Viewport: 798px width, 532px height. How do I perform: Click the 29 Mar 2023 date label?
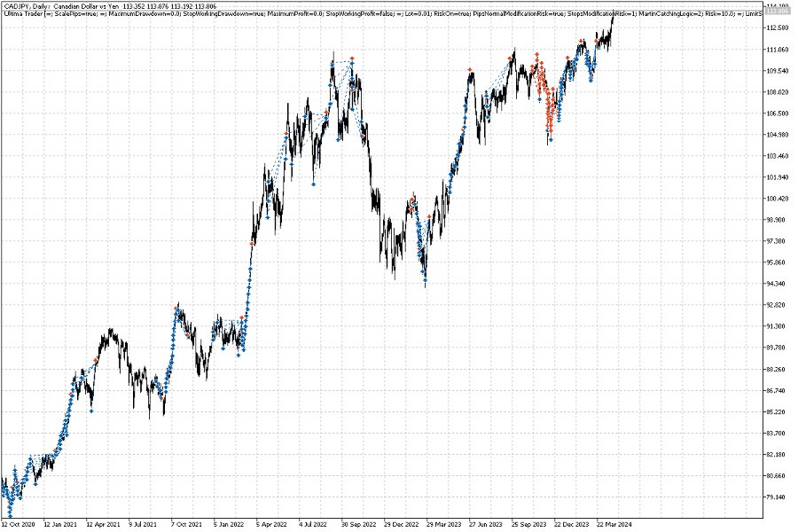coord(444,524)
